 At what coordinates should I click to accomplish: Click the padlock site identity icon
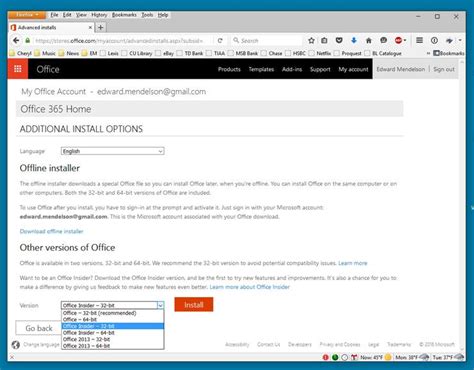tap(27, 41)
